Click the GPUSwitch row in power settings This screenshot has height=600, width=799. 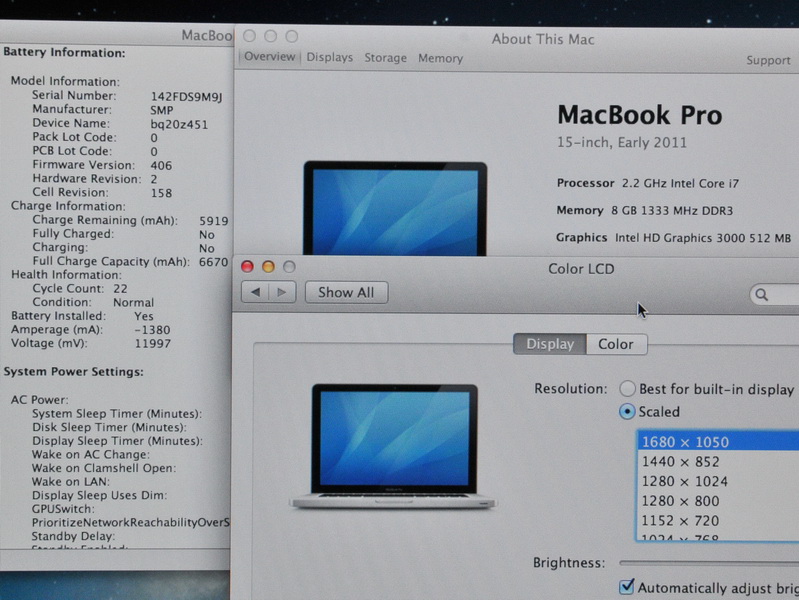coord(63,509)
